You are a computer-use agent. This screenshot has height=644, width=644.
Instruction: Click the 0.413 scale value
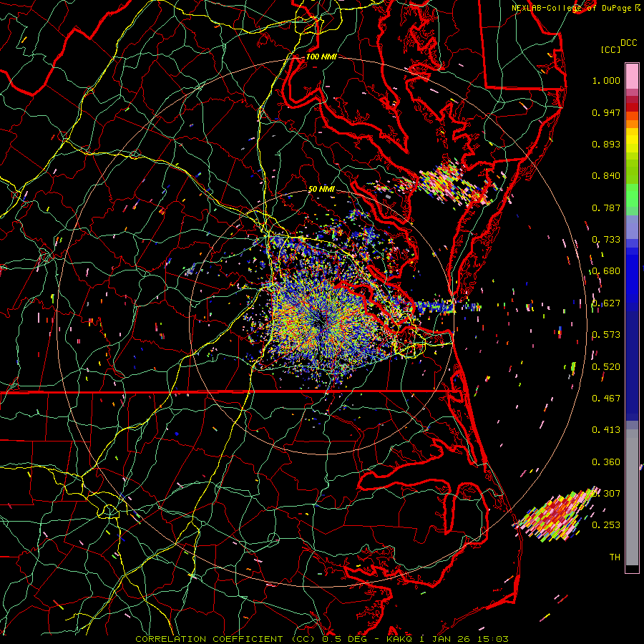606,430
